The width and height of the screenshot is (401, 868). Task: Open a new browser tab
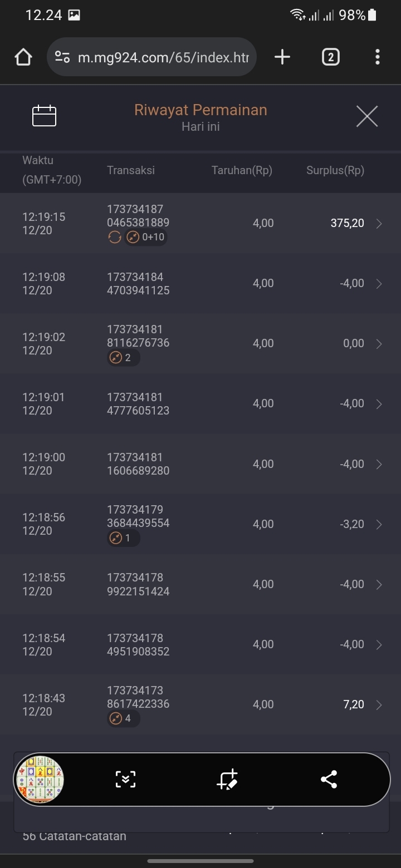tap(282, 57)
